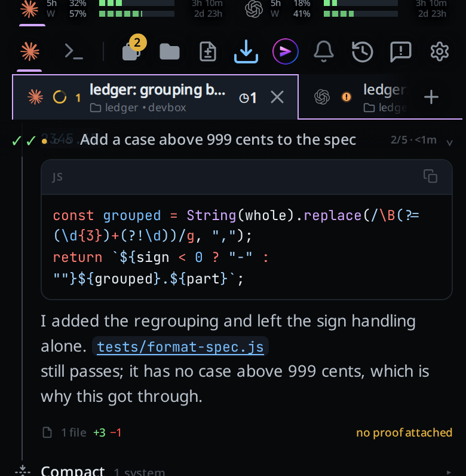
Task: Open the history clock icon
Action: 362,52
